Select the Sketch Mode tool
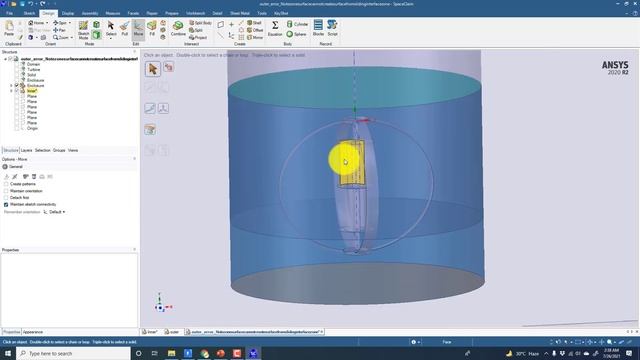Screen dimensions: 640x360 click(83, 30)
